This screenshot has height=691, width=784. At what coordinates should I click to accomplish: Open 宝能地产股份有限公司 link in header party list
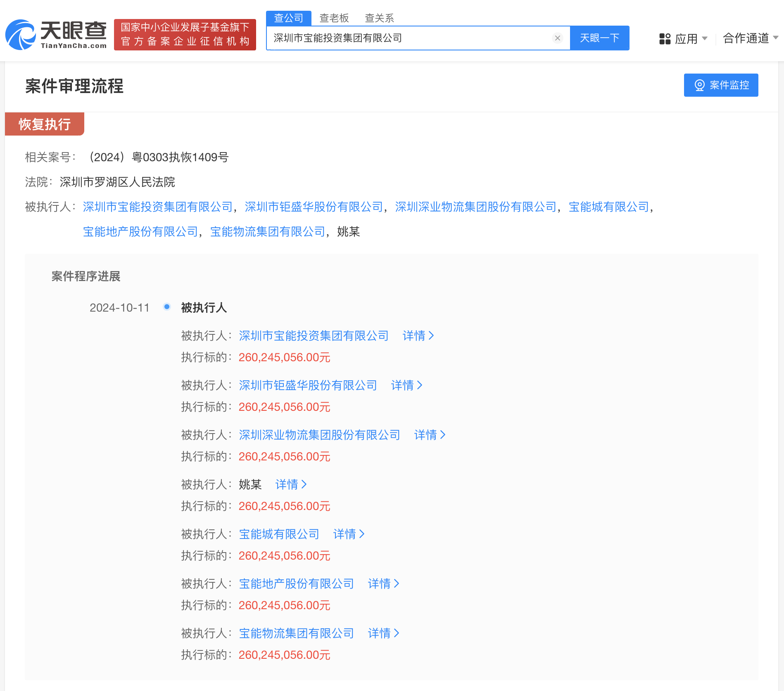[140, 231]
